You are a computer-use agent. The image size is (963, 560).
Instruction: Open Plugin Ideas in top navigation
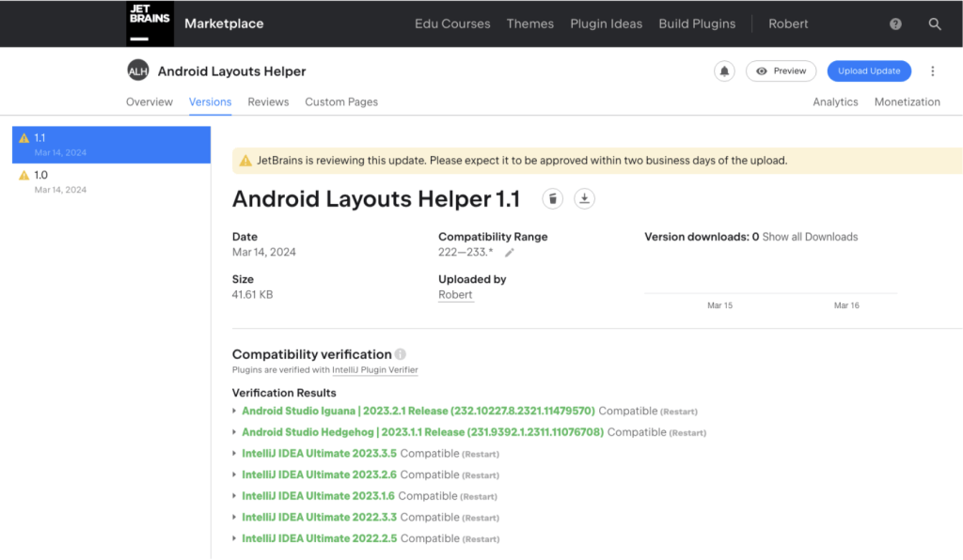click(x=607, y=23)
